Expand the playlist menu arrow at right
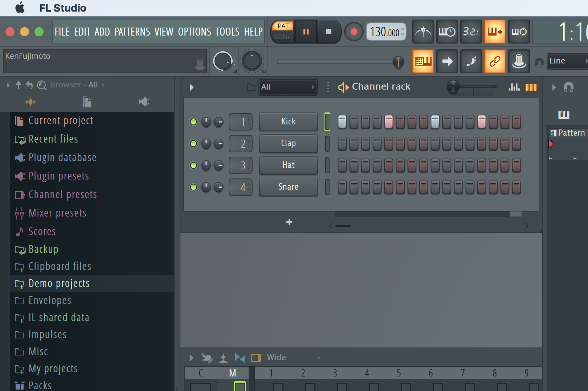588x391 pixels. (554, 87)
